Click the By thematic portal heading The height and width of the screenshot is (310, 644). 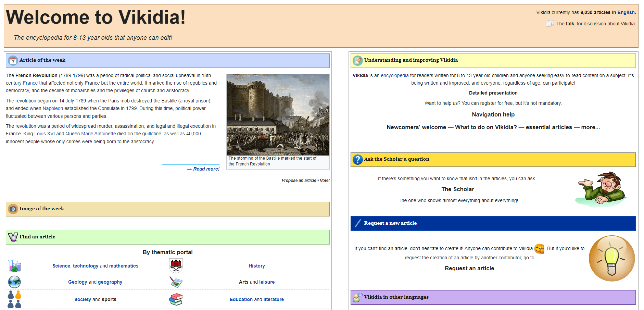[168, 252]
